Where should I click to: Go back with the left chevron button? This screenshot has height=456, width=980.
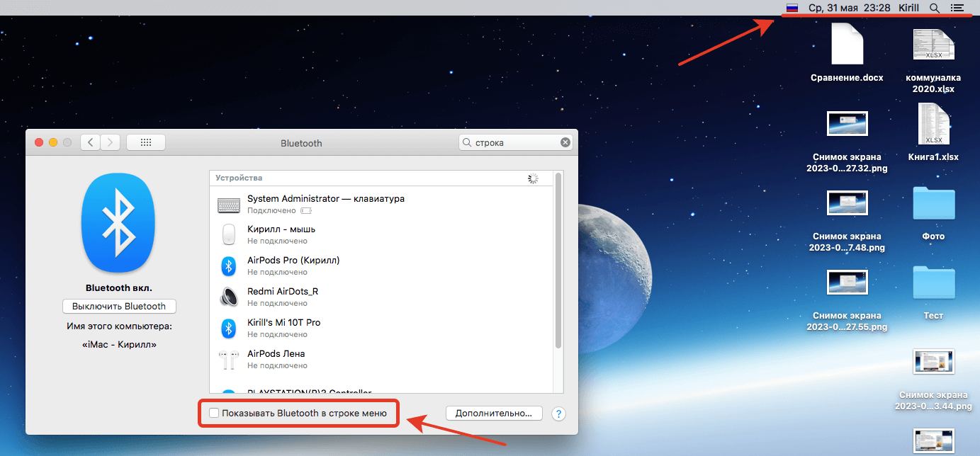90,142
